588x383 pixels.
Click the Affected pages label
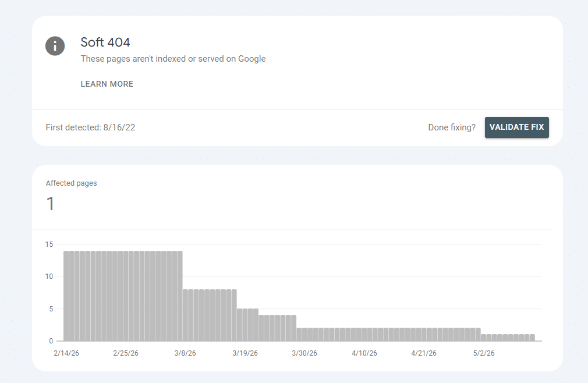(71, 183)
